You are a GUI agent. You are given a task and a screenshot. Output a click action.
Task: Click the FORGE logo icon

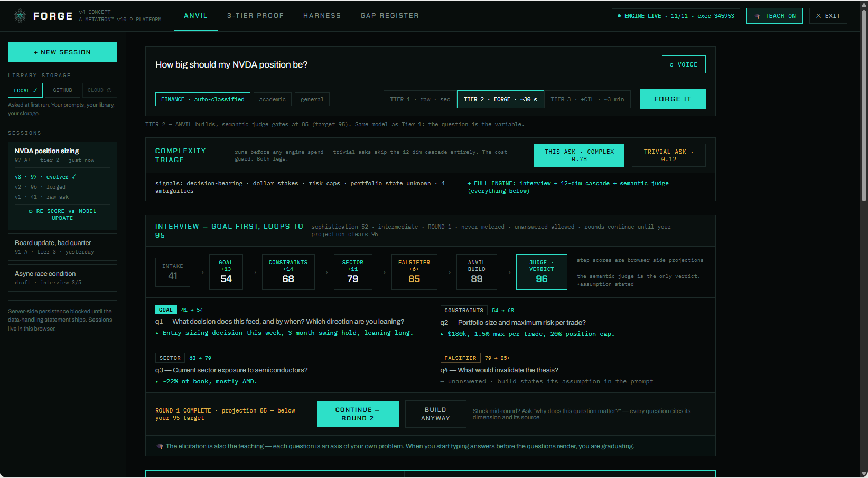(x=20, y=16)
